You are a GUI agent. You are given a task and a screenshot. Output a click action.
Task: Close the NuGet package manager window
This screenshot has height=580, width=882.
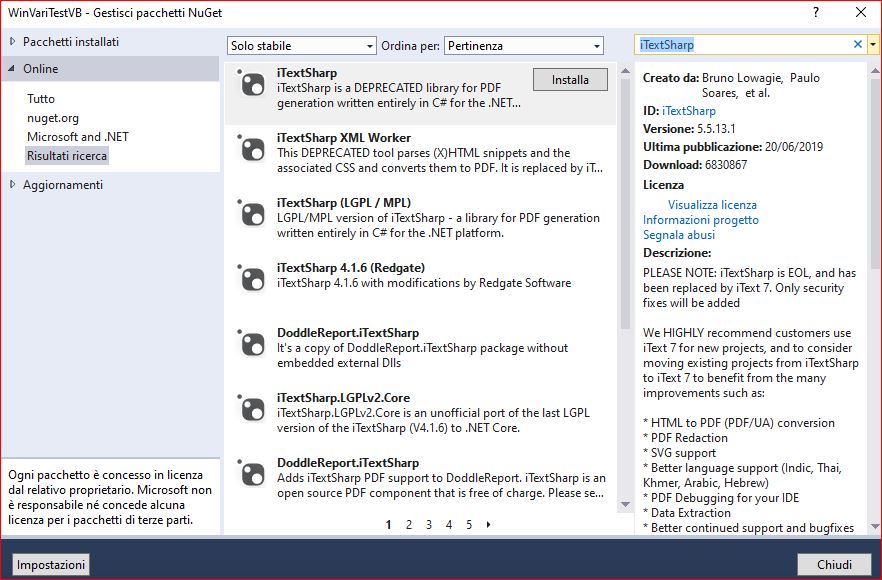861,12
